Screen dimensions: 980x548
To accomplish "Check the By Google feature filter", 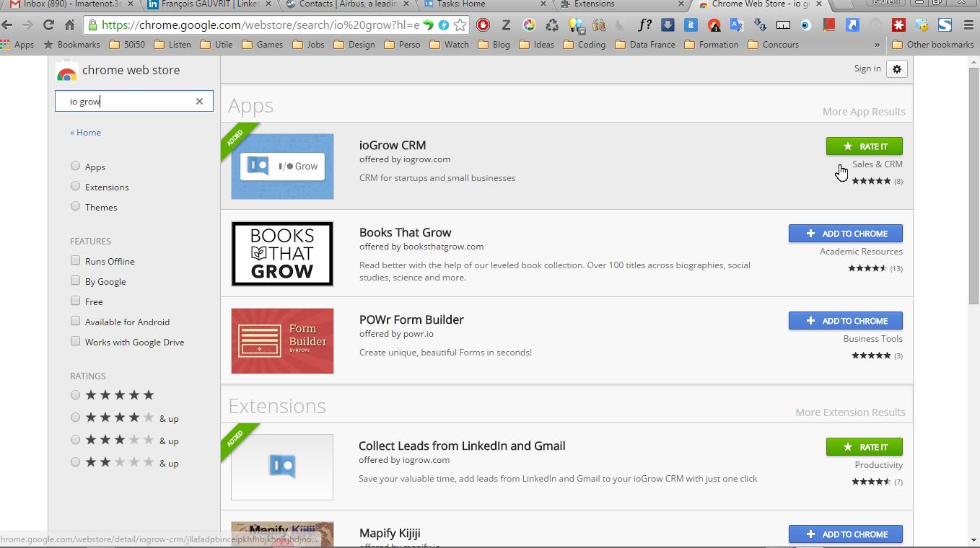I will (x=75, y=281).
